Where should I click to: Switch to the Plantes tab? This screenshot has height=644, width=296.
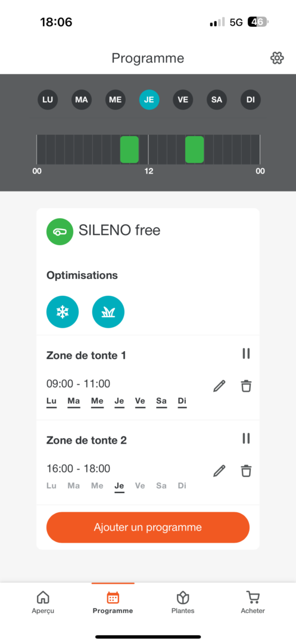[x=183, y=602]
